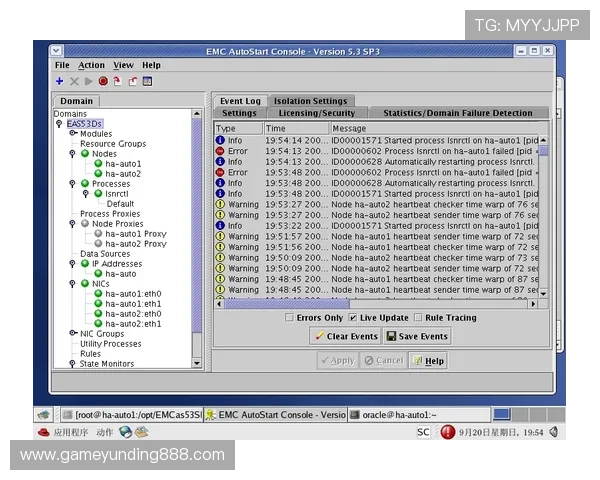
Task: Click the Save Events button
Action: tap(417, 336)
